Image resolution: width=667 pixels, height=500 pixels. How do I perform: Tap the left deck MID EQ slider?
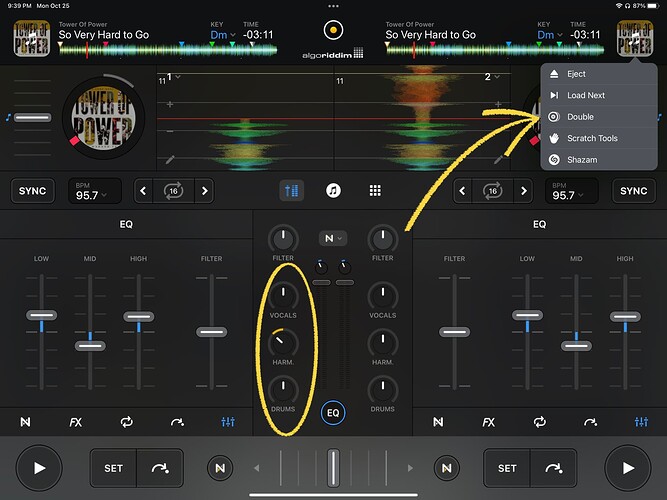(x=90, y=346)
